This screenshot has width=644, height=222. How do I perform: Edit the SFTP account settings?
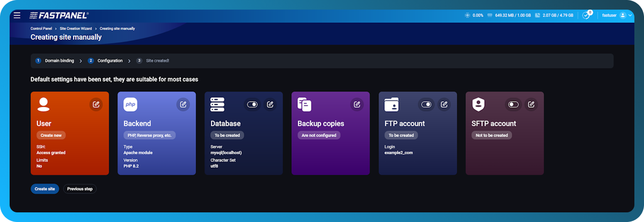click(531, 104)
